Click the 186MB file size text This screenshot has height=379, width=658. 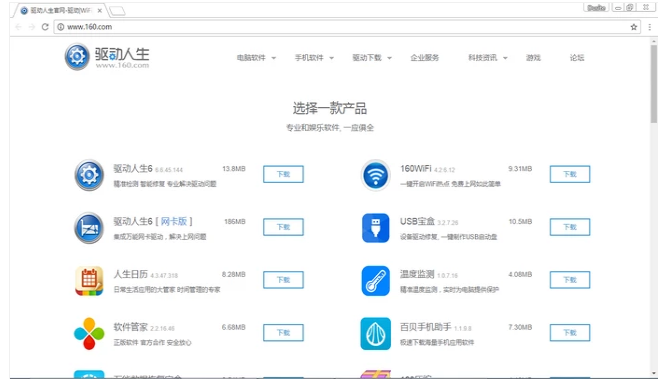235,222
